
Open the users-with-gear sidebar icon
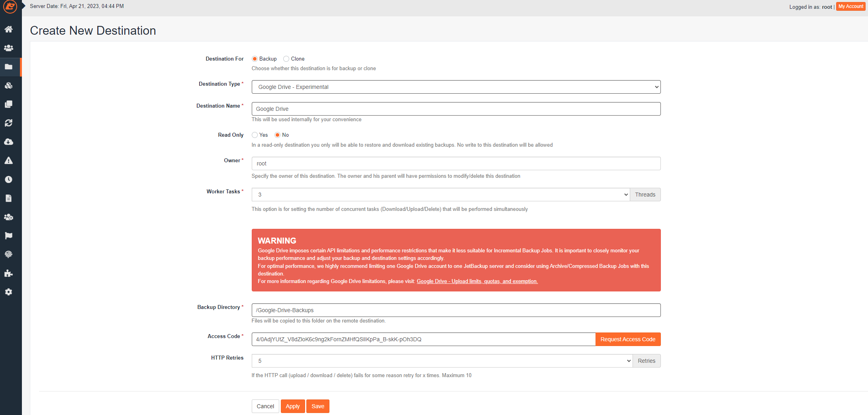tap(9, 217)
